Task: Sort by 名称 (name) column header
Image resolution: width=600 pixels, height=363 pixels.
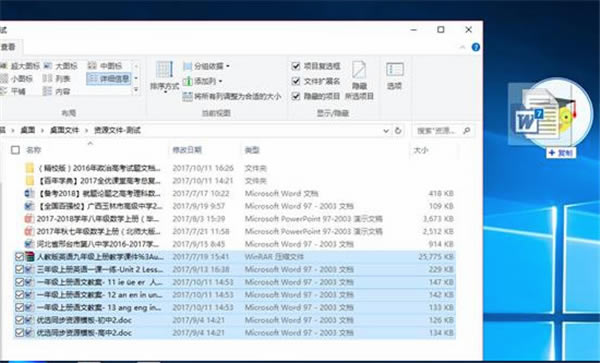Action: (33, 150)
